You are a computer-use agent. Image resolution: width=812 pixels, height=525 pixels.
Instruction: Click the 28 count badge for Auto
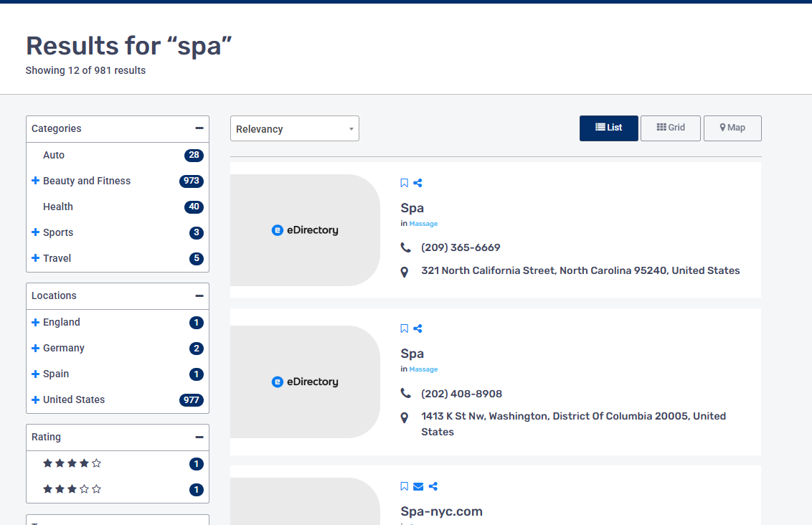194,155
